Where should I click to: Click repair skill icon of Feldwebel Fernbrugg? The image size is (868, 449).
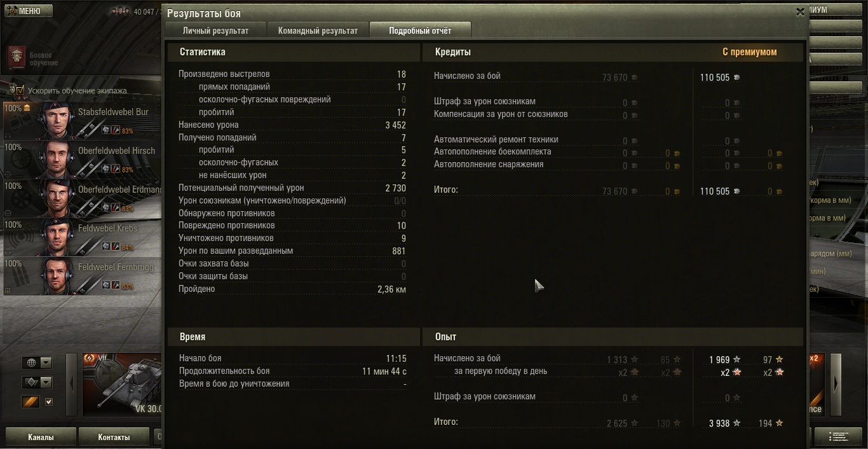point(116,286)
